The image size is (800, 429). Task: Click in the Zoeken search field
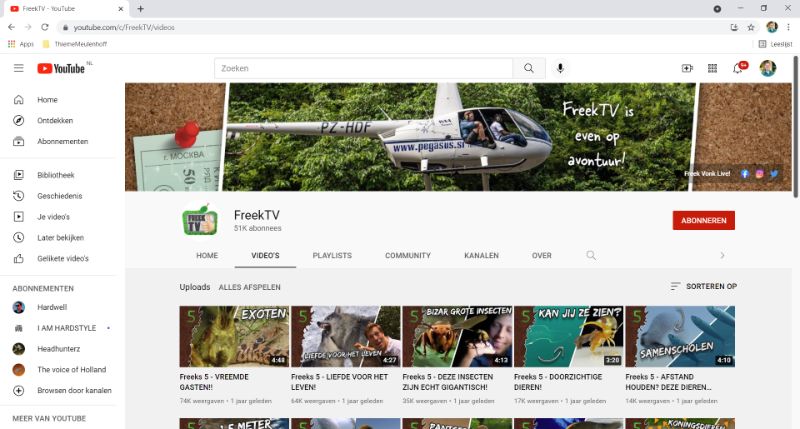pos(363,68)
